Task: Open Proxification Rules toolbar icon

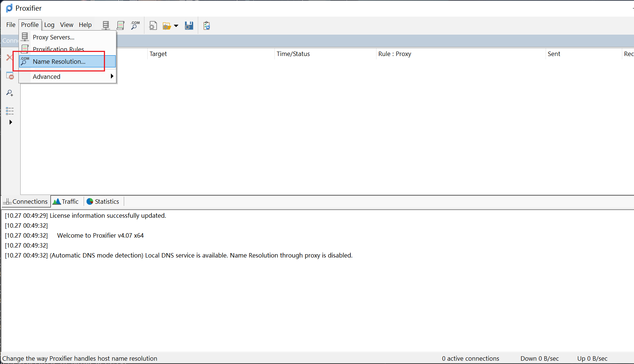Action: click(x=120, y=25)
